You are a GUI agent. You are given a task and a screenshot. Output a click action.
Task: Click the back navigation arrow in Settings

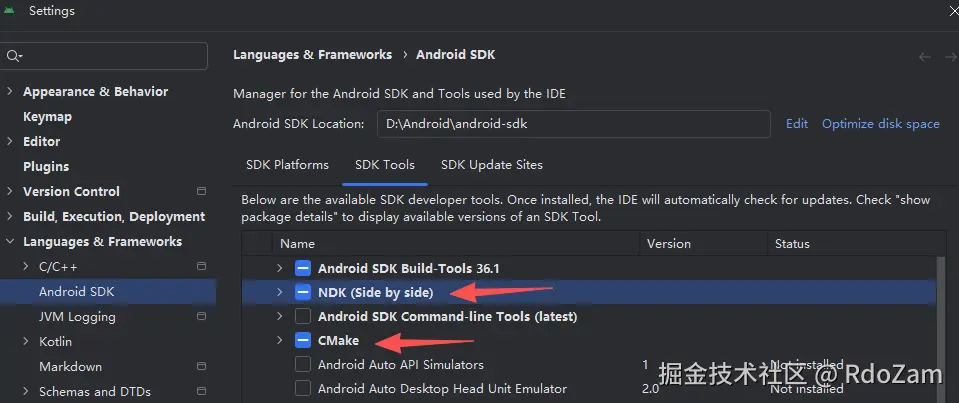[925, 57]
